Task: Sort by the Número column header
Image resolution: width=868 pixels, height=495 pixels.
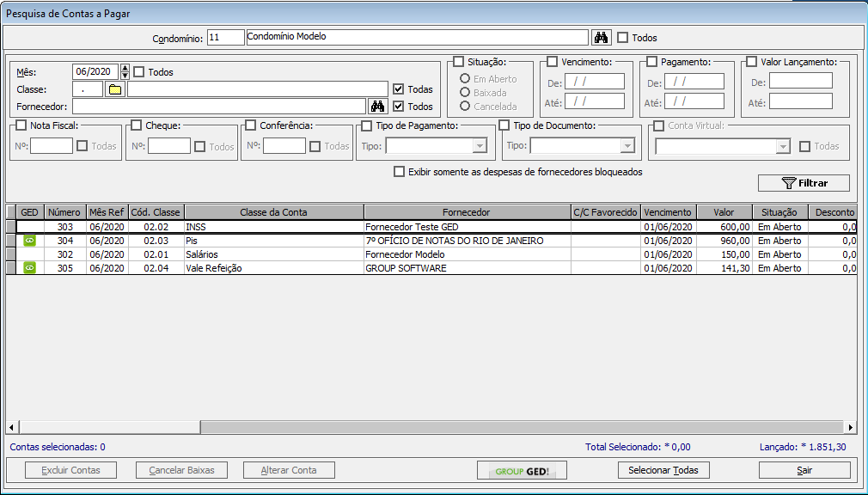Action: click(x=64, y=212)
